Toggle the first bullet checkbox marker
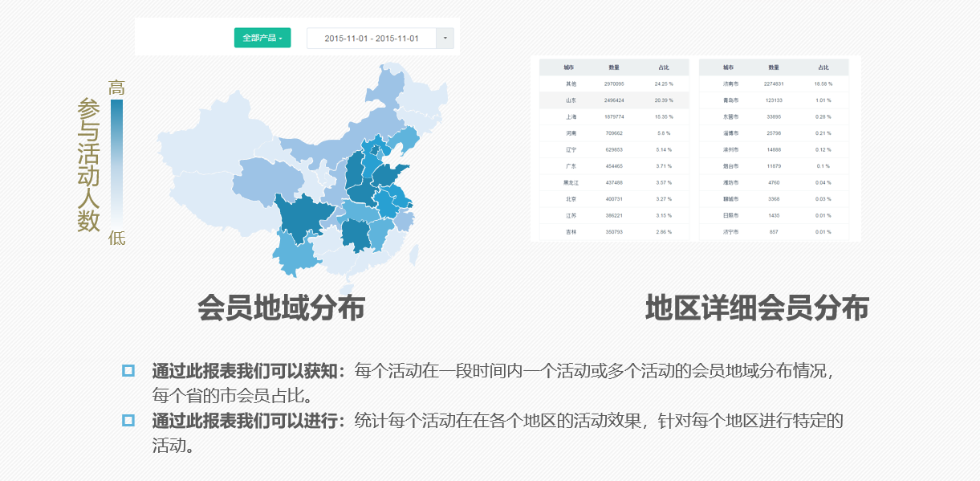Screen dimensions: 980x481 click(x=127, y=371)
